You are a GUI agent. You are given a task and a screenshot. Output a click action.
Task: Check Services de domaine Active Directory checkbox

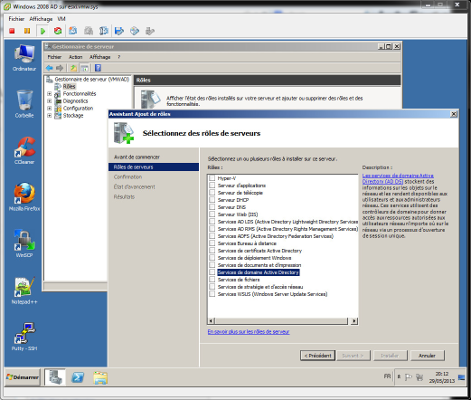coord(212,272)
